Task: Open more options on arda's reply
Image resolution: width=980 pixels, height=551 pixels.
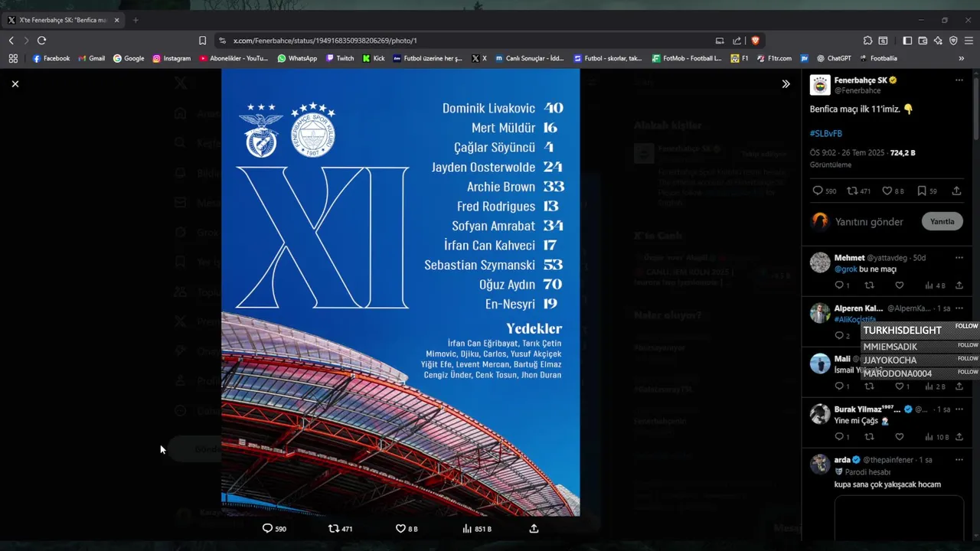Action: point(959,460)
